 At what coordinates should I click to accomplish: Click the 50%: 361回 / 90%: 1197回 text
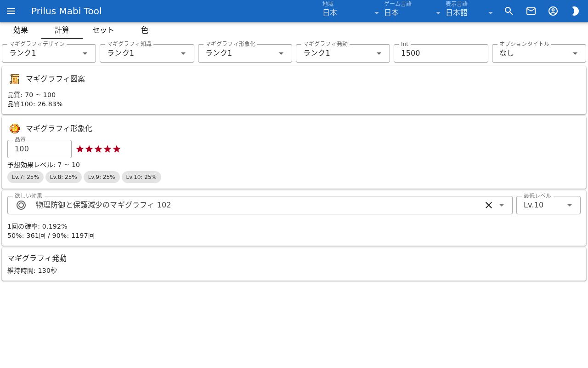(x=51, y=236)
